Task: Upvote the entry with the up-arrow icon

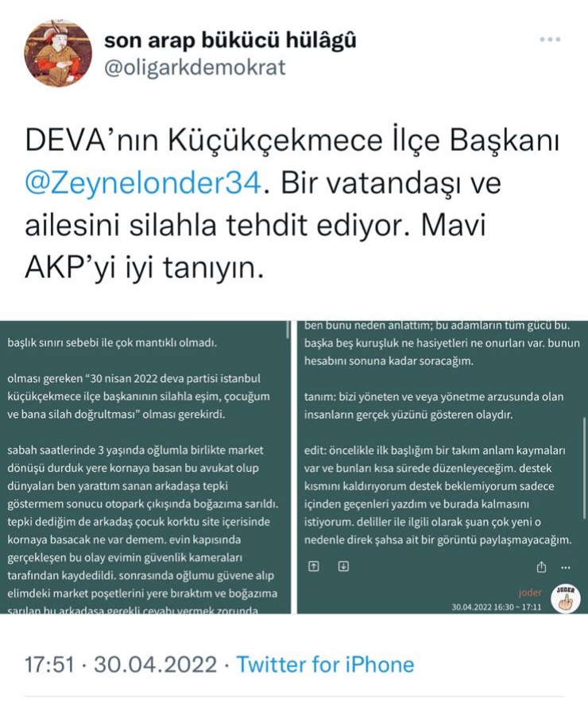Action: click(x=314, y=566)
